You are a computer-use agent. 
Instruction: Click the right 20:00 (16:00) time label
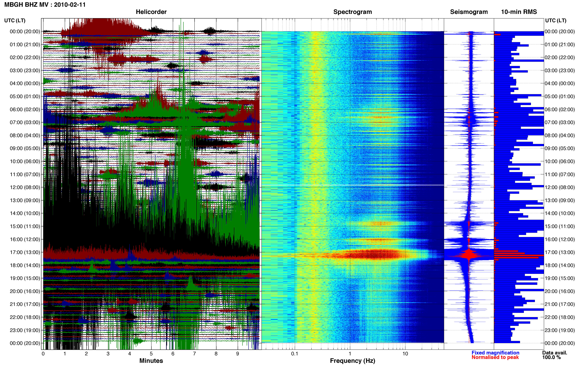[x=560, y=291]
